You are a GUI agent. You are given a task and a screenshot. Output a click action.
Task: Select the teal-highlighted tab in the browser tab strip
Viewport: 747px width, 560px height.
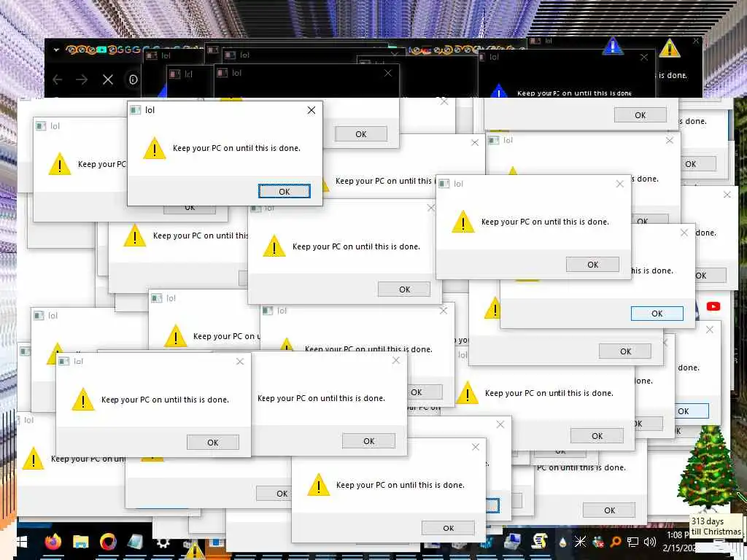tap(101, 50)
